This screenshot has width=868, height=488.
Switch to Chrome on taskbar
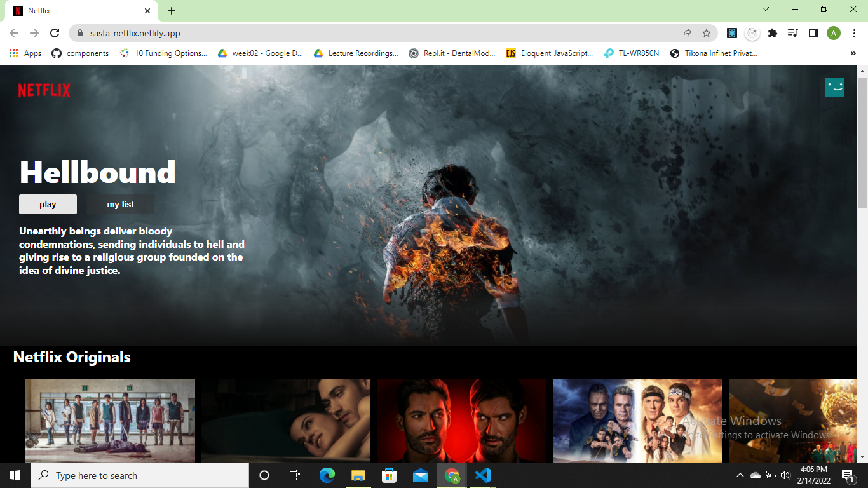pyautogui.click(x=452, y=475)
